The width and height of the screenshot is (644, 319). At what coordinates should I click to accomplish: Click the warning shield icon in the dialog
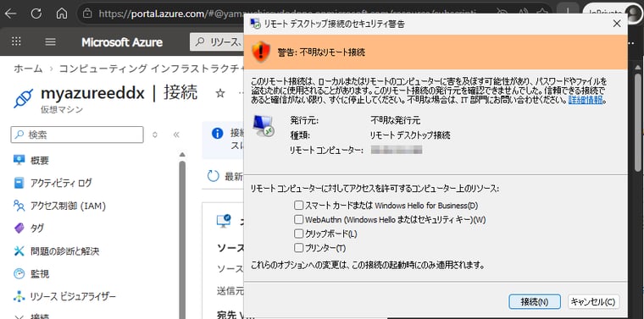tap(261, 52)
